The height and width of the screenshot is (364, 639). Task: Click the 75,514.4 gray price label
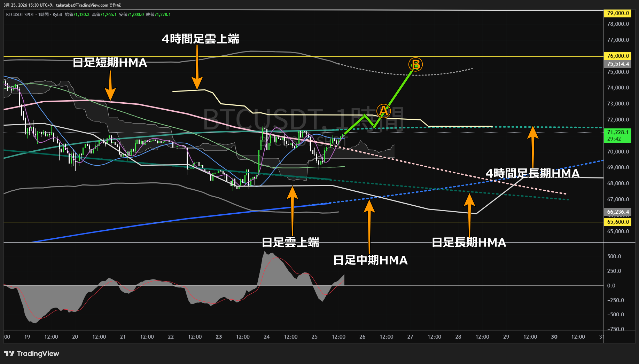(617, 64)
